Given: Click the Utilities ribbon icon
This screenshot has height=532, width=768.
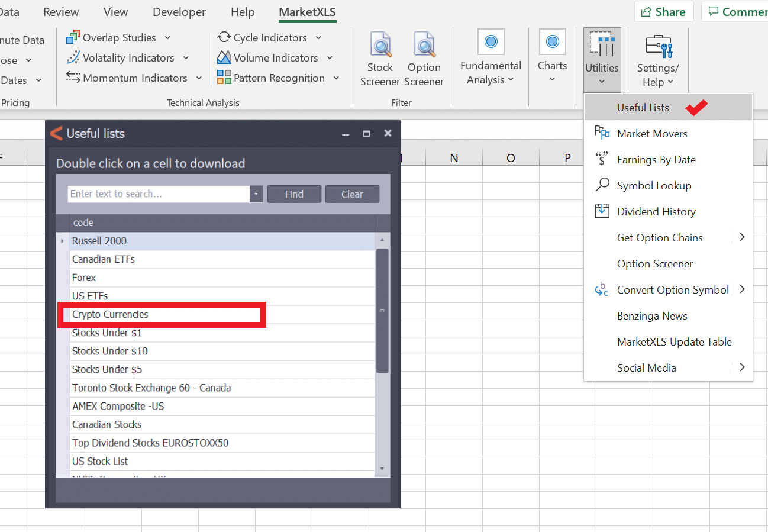Looking at the screenshot, I should click(x=602, y=44).
